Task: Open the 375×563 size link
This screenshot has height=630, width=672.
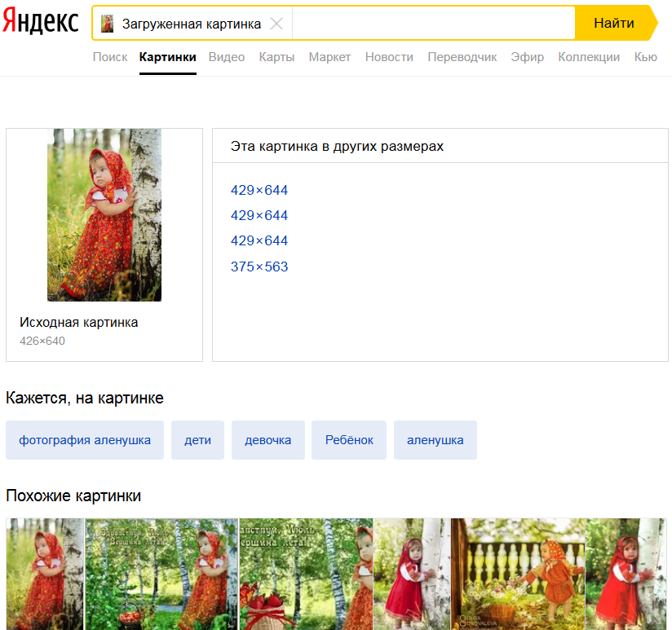Action: 259,267
